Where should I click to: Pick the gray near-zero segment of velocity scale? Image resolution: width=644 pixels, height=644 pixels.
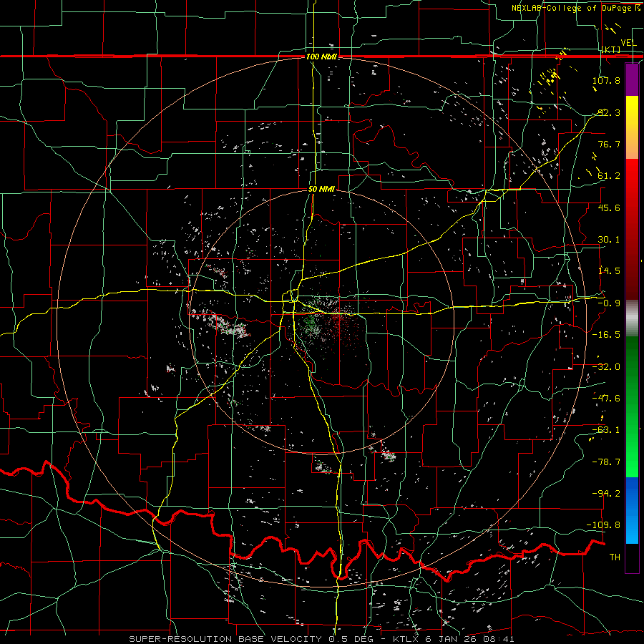(x=632, y=318)
